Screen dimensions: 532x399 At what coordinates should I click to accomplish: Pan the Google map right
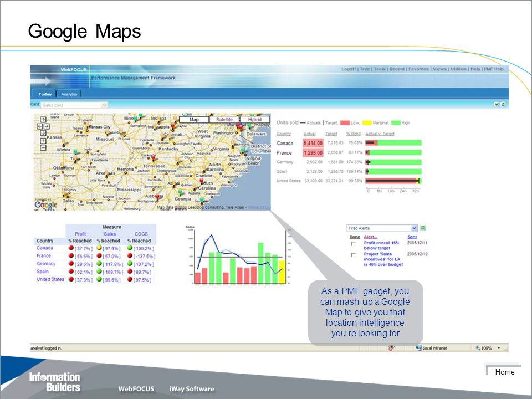(47, 126)
